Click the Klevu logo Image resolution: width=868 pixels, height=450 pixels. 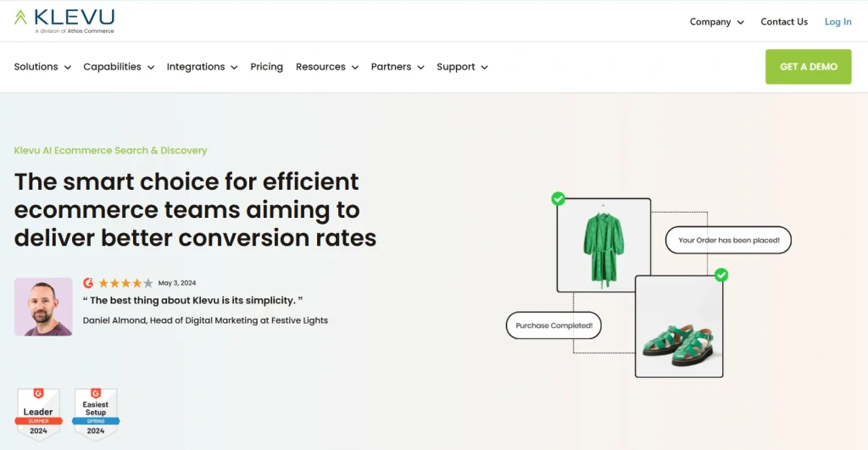[x=64, y=21]
